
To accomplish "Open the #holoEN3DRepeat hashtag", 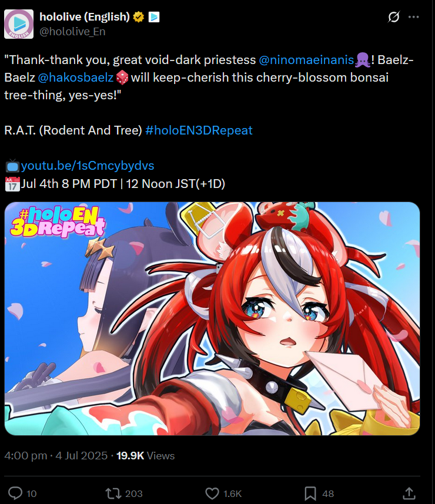I will click(199, 130).
